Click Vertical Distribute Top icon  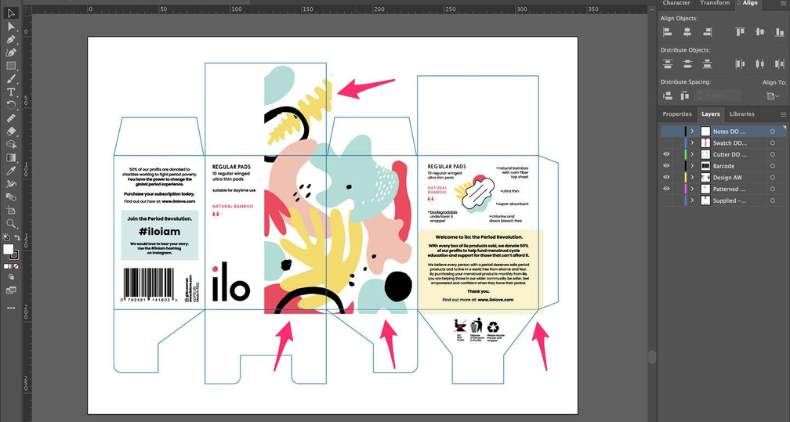(668, 64)
